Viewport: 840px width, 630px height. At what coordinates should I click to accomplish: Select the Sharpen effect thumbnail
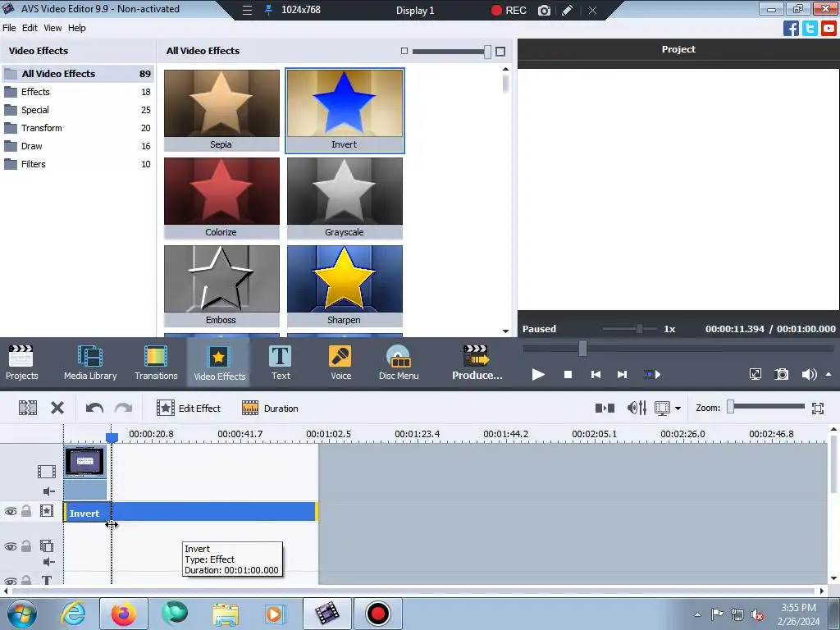(345, 285)
